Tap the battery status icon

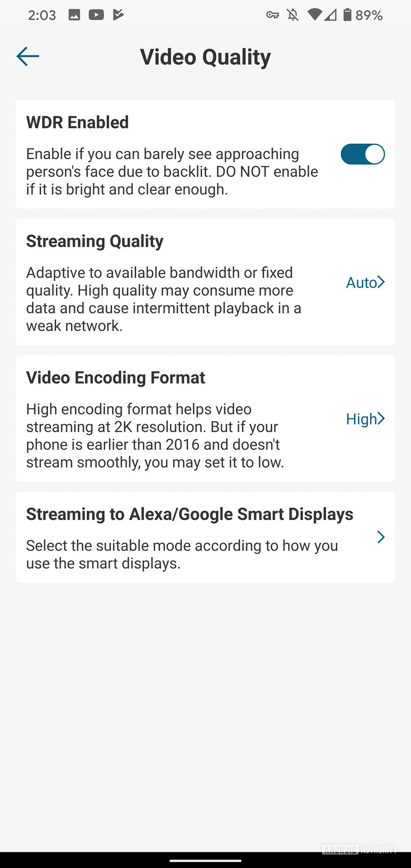pyautogui.click(x=347, y=15)
